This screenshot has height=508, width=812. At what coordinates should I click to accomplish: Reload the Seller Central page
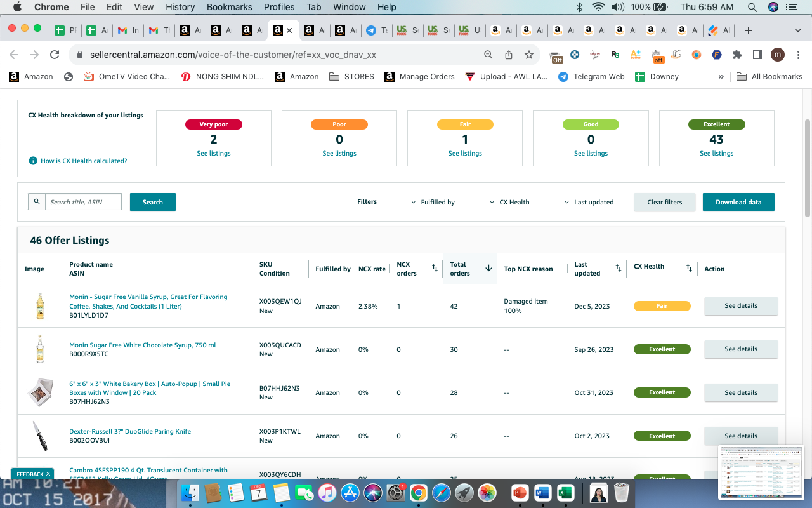[x=55, y=55]
